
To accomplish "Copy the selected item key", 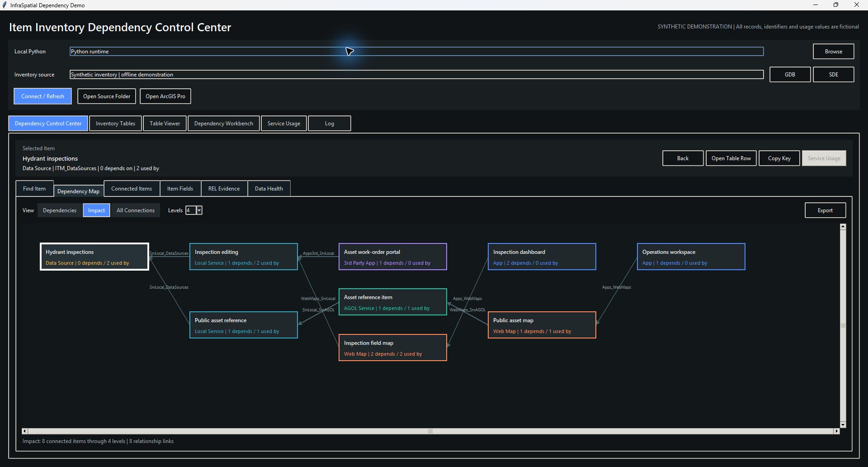I will [x=779, y=158].
